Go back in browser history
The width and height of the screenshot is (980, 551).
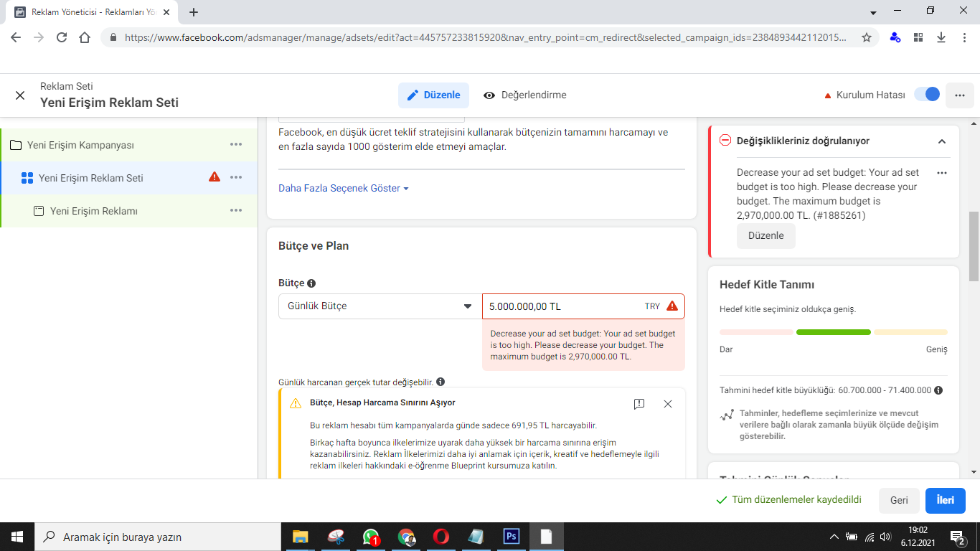16,37
